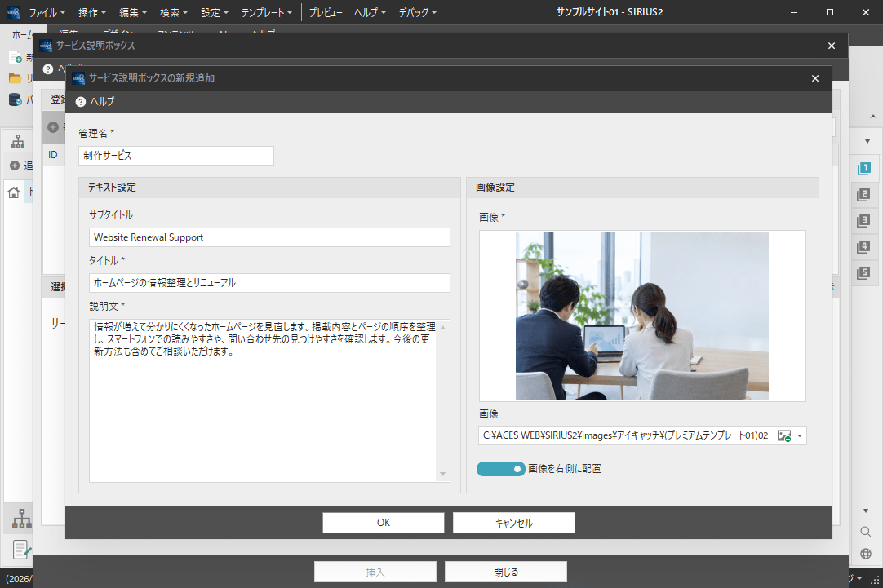Click the sitemap icon at bottom left

(x=21, y=518)
